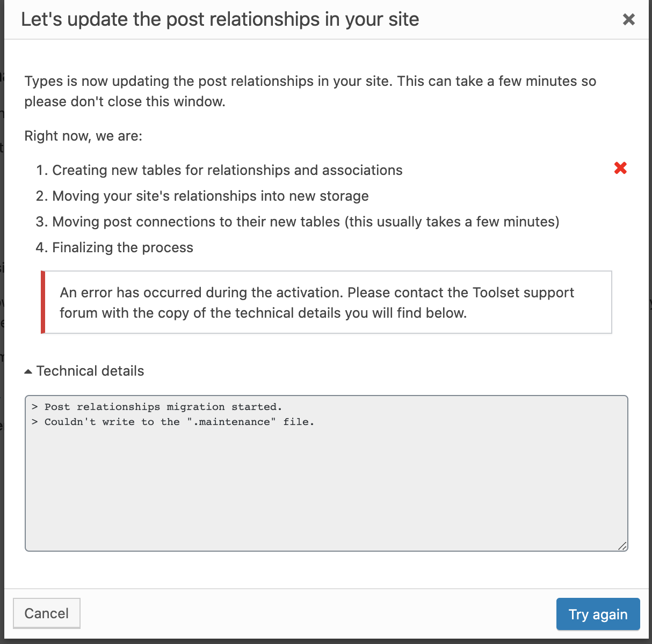The height and width of the screenshot is (644, 652).
Task: Click the "Couldn't write to .maintenance" log line
Action: click(x=172, y=422)
